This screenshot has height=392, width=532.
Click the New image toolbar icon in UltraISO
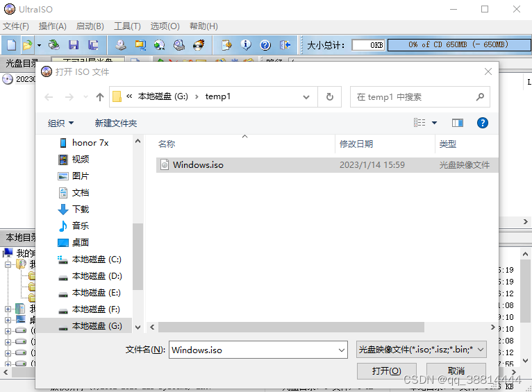tap(11, 45)
